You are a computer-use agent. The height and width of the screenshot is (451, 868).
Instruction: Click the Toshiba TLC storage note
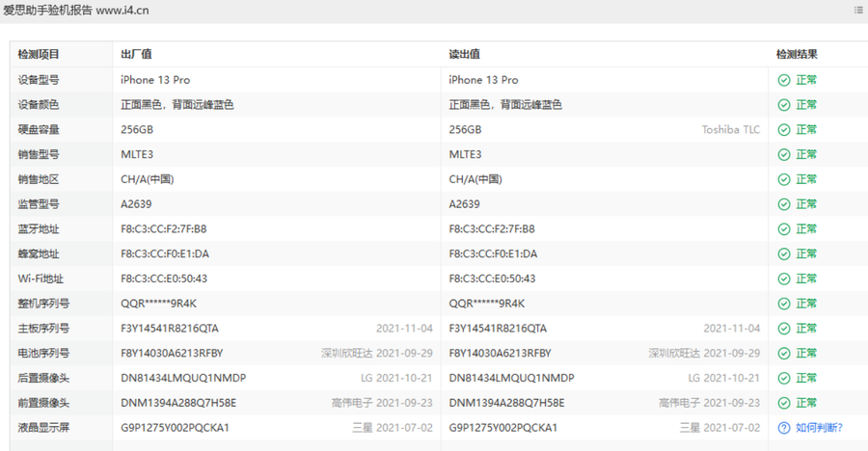[731, 129]
